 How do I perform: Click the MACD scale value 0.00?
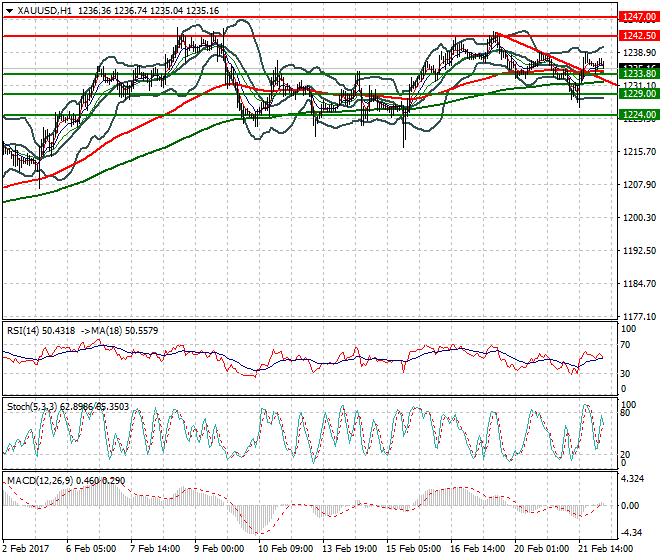(x=631, y=506)
